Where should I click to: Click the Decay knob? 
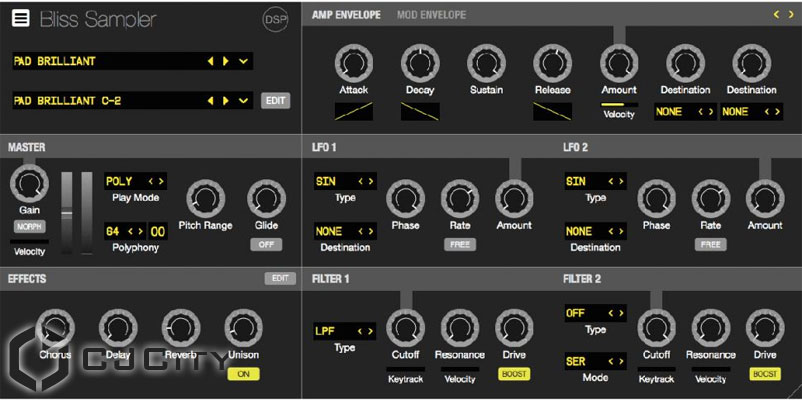pos(420,63)
